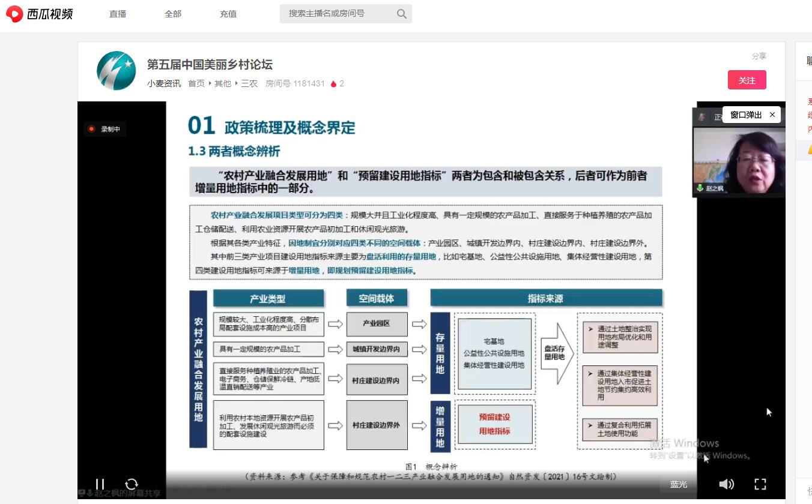Mute the video with the speaker icon
This screenshot has width=812, height=504.
(x=726, y=484)
